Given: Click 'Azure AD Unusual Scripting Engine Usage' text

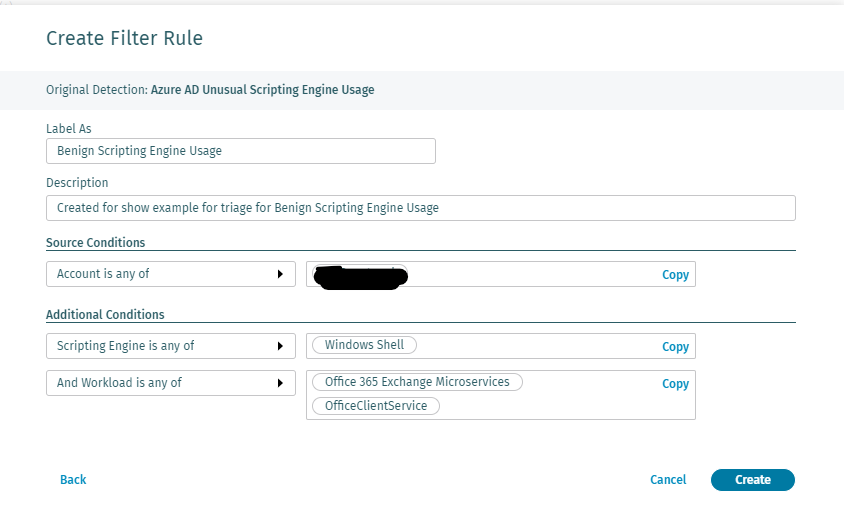Looking at the screenshot, I should click(x=262, y=90).
